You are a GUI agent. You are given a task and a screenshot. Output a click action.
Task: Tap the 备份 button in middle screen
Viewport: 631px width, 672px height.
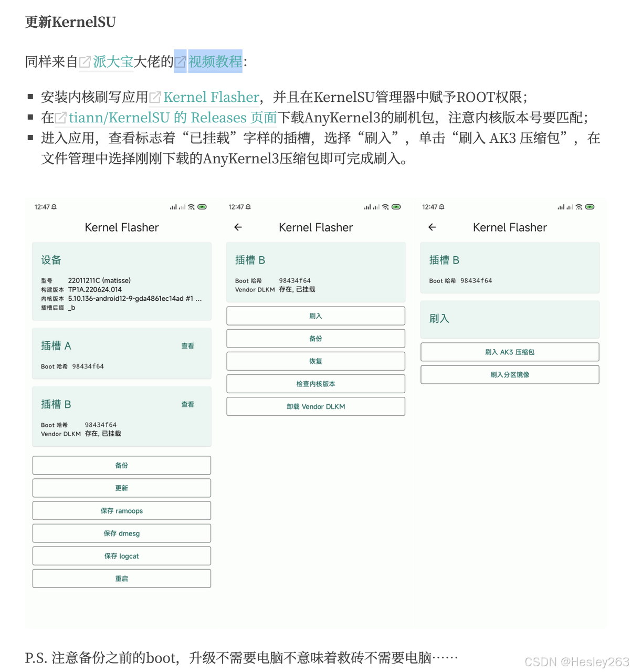(x=316, y=338)
